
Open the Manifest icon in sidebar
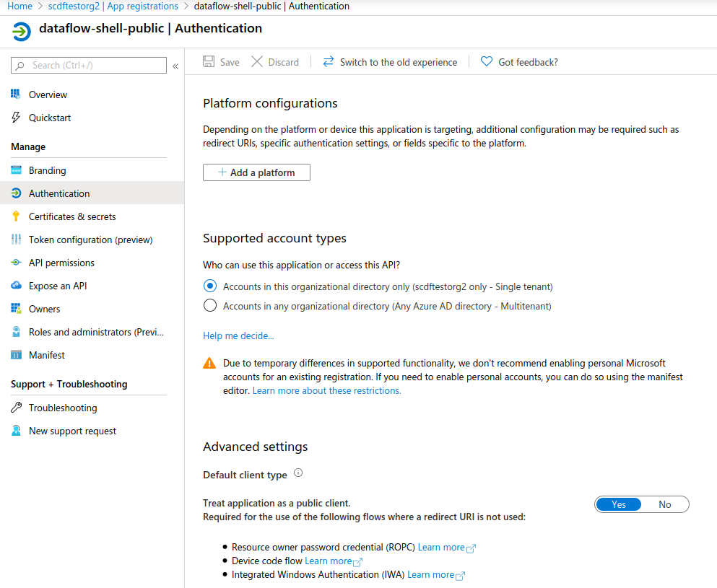16,355
